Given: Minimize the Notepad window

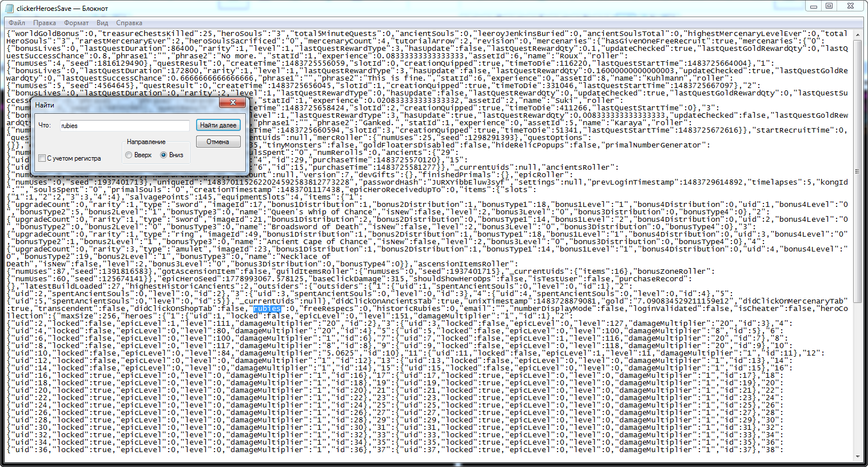Looking at the screenshot, I should point(814,6).
